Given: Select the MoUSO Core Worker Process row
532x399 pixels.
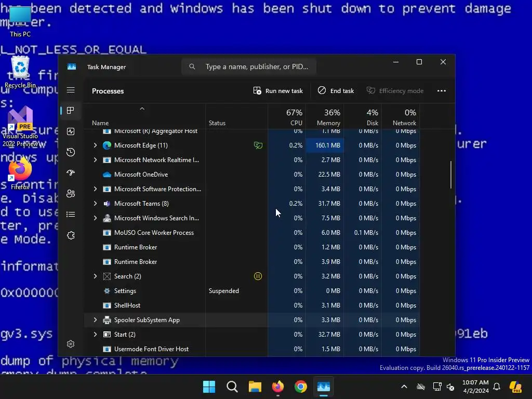Looking at the screenshot, I should (x=252, y=233).
